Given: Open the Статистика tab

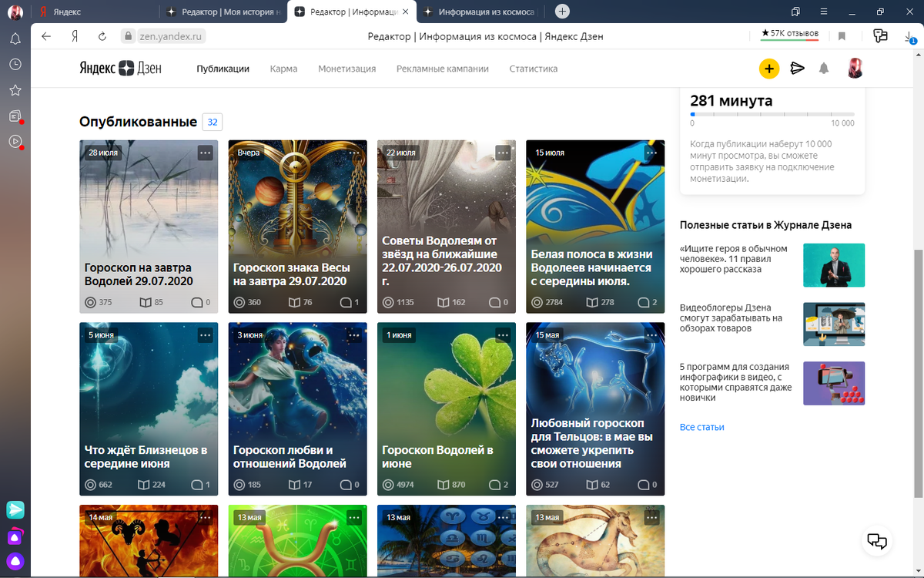Looking at the screenshot, I should [x=533, y=69].
